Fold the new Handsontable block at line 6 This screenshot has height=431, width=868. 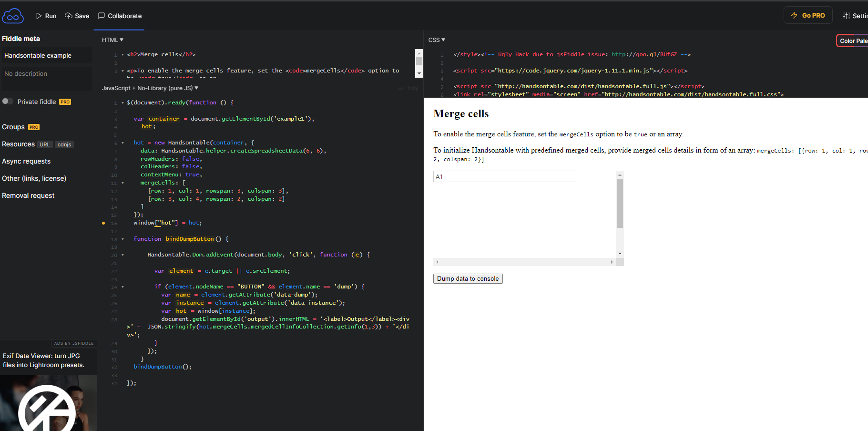point(123,143)
